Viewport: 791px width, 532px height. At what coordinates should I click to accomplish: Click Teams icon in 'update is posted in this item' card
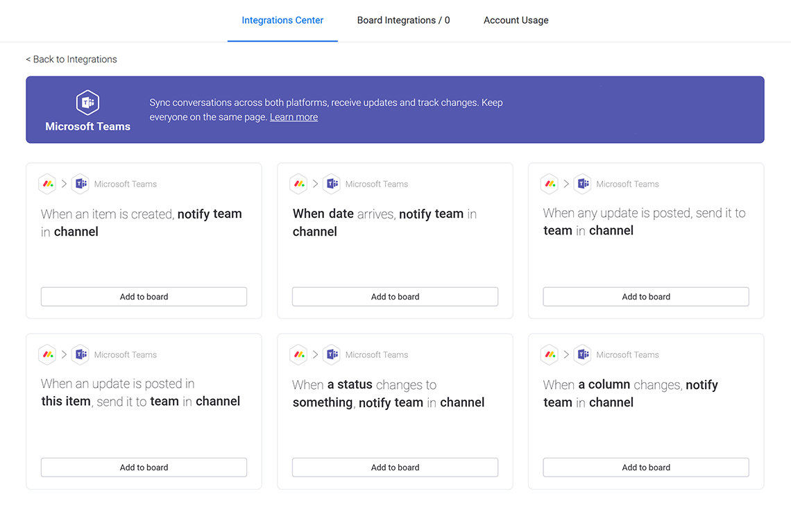coord(80,354)
